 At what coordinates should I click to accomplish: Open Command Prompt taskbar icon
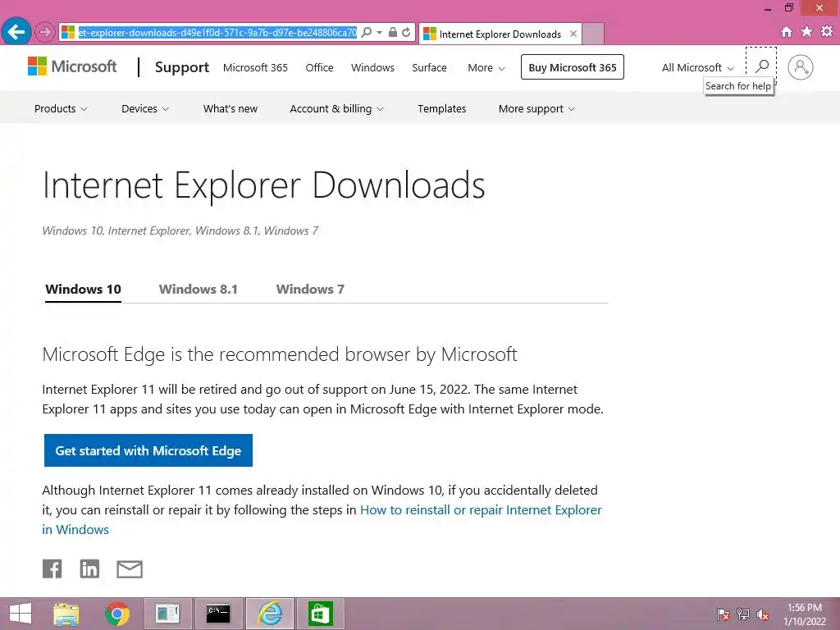pos(218,614)
